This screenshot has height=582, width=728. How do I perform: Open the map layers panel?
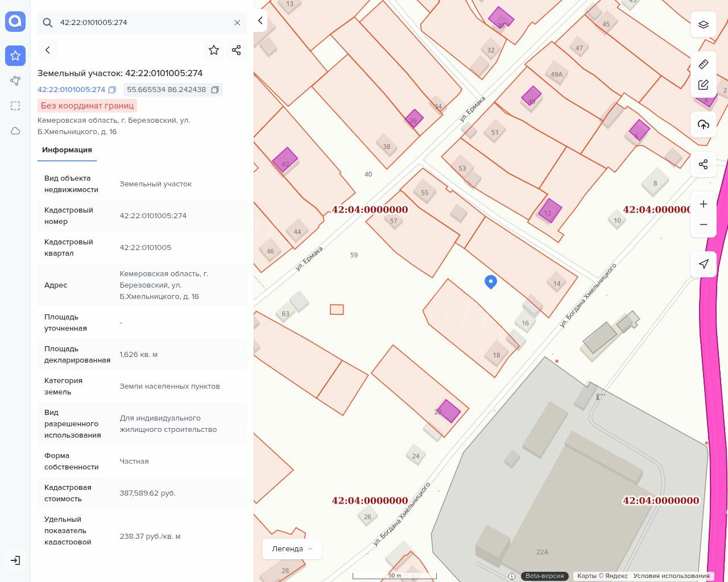704,24
